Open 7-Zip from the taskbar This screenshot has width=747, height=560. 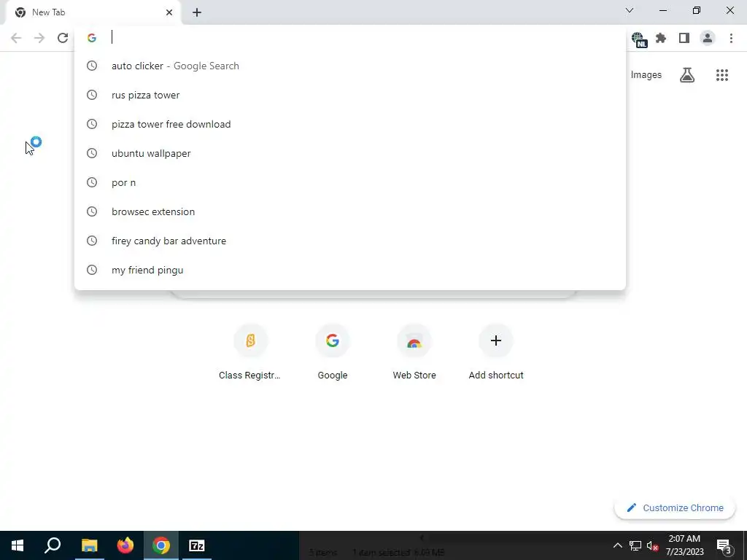click(x=197, y=545)
